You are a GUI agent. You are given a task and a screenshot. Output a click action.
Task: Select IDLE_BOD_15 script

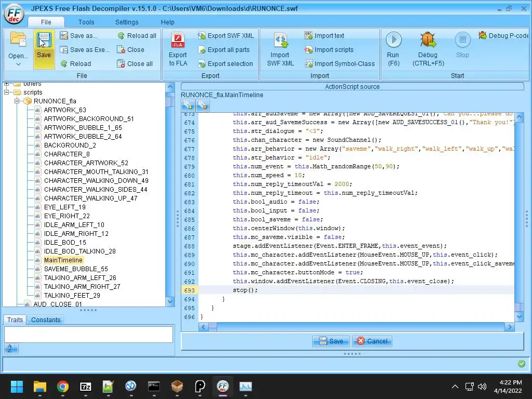65,242
